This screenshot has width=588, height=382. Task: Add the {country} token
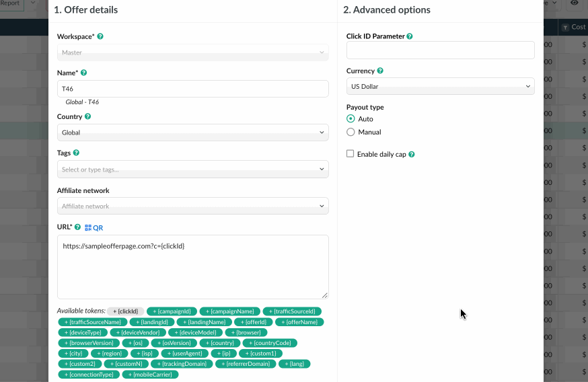pos(220,343)
